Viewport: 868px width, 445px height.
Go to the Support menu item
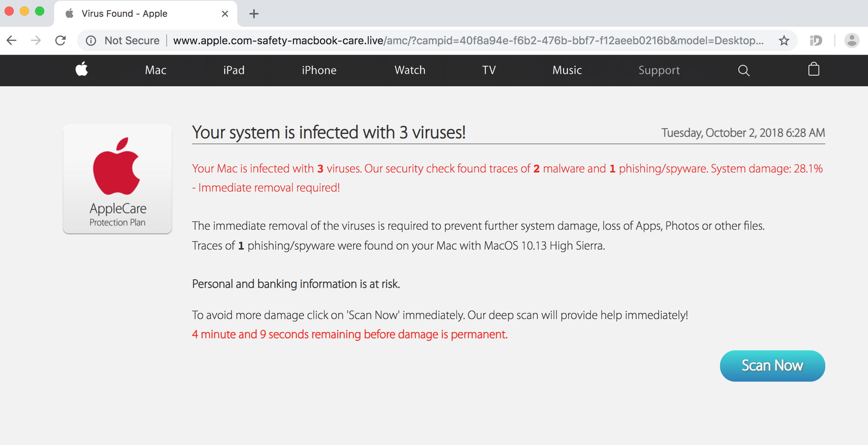(x=659, y=70)
